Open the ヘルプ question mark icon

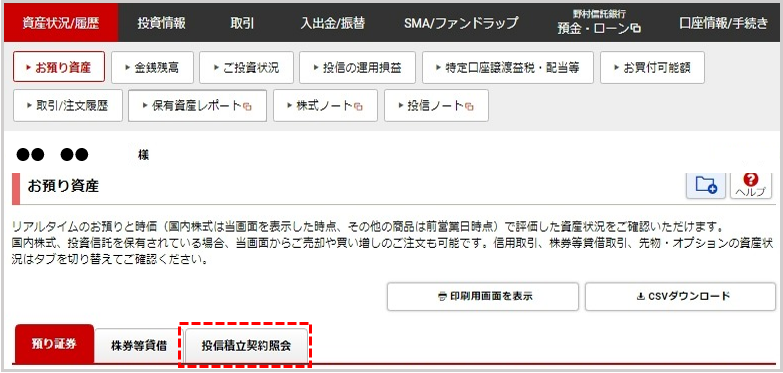(751, 186)
